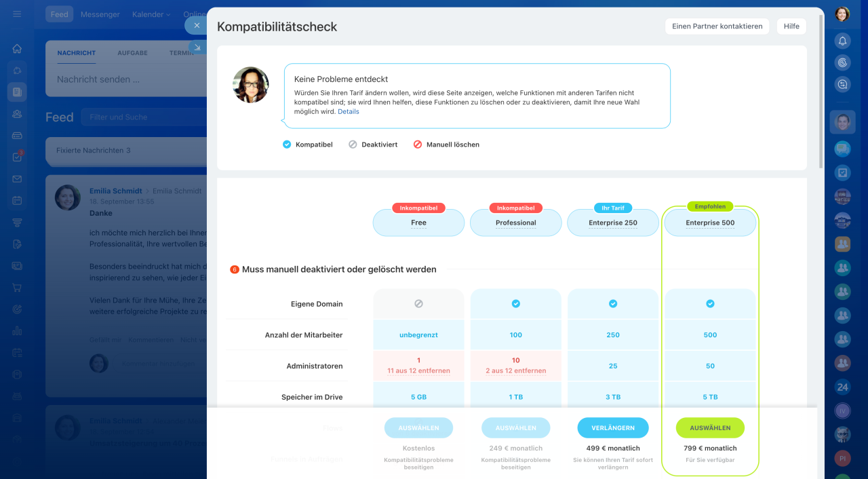Open the 'IV' purple avatar in right bar
Image resolution: width=868 pixels, height=479 pixels.
(842, 411)
